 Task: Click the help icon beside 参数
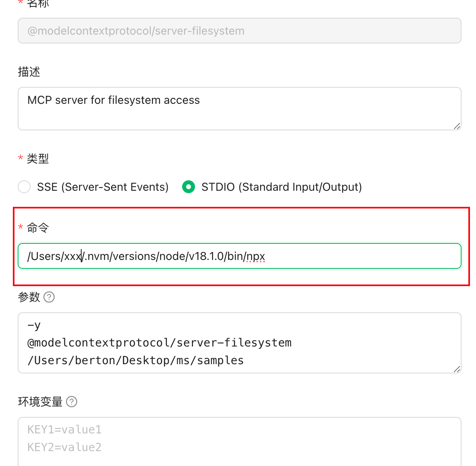[x=49, y=297]
